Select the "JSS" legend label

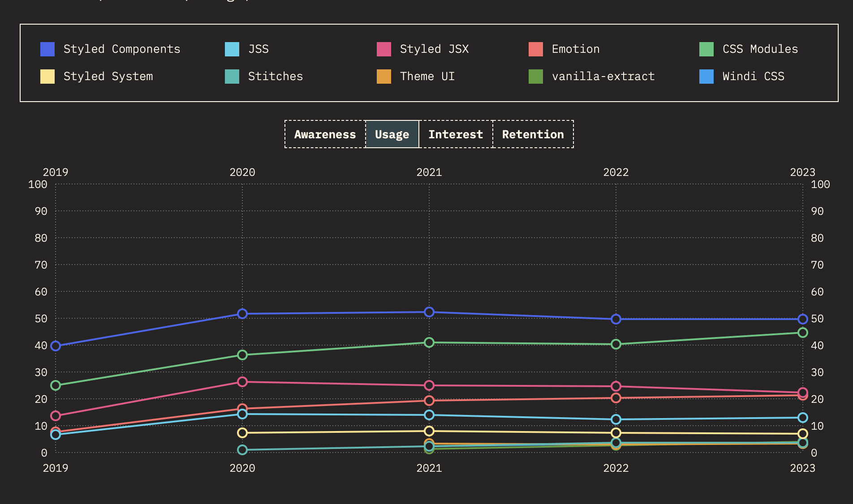click(x=258, y=49)
